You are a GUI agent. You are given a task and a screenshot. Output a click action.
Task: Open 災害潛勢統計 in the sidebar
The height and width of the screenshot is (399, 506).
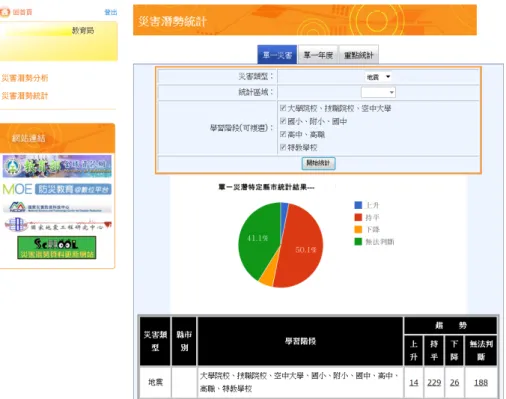(25, 96)
